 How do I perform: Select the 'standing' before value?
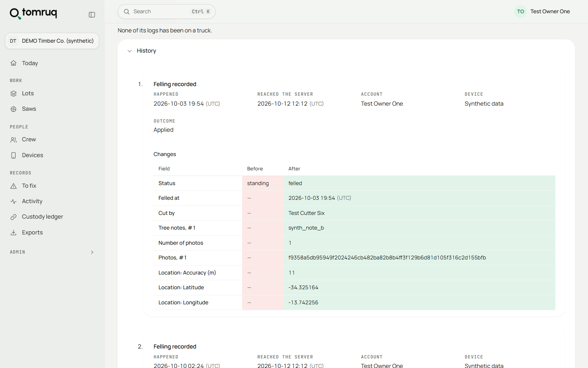(x=258, y=183)
